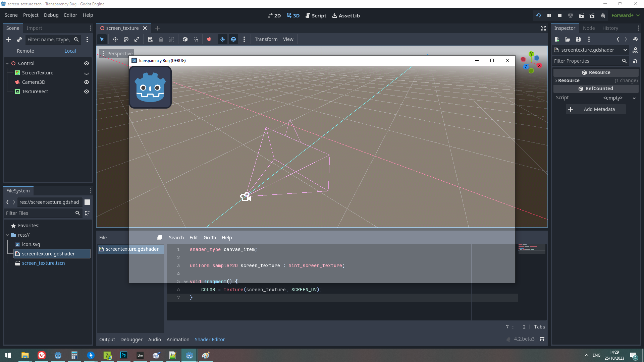Toggle visibility of the Control node
The height and width of the screenshot is (362, 644).
[86, 63]
